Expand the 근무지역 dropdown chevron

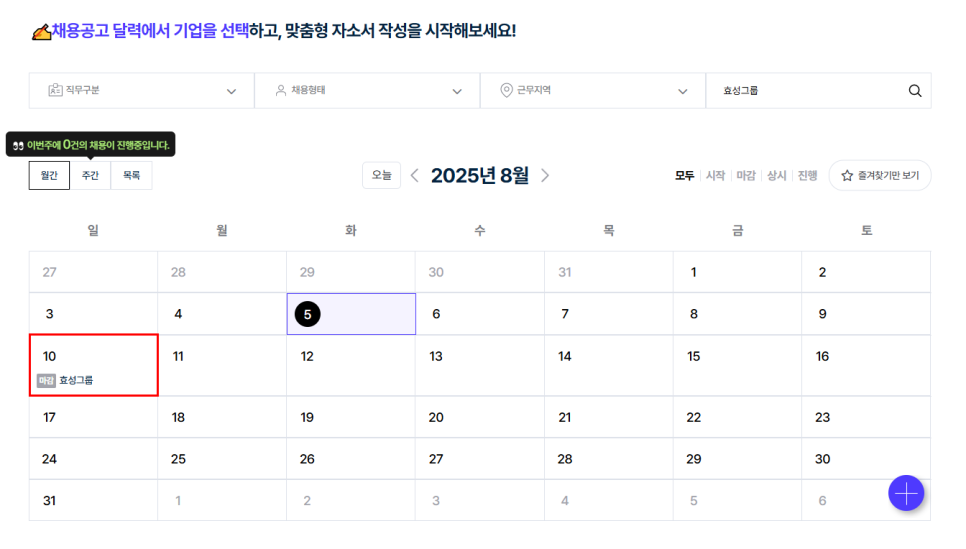coord(683,91)
